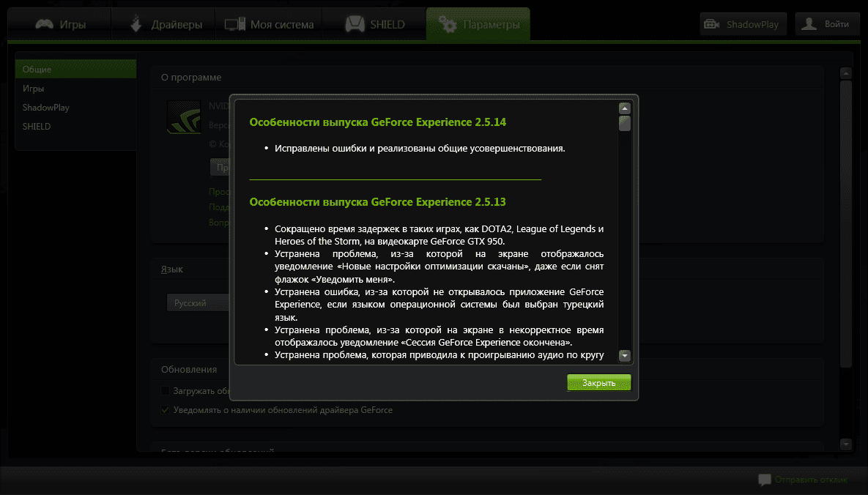
Task: Click the feedback speech bubble icon
Action: (x=765, y=480)
